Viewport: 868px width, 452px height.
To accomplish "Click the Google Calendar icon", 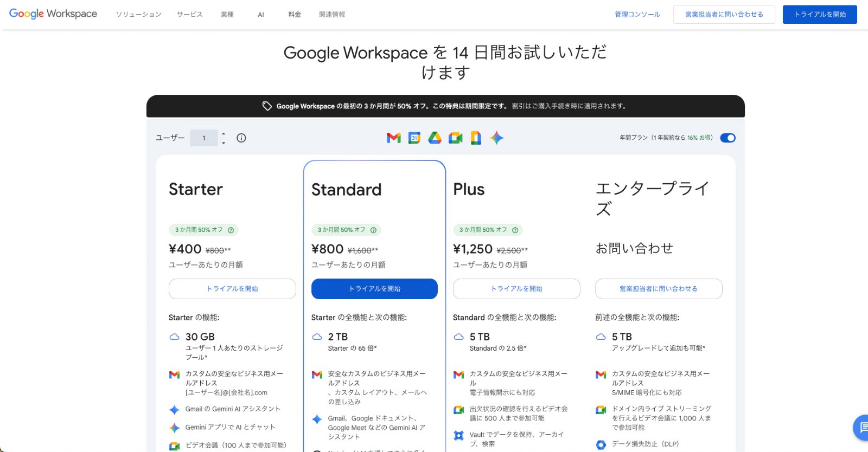I will point(414,138).
